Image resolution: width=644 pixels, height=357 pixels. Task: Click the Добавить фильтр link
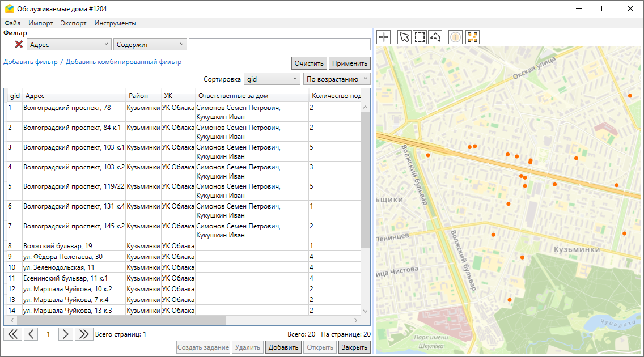(31, 62)
